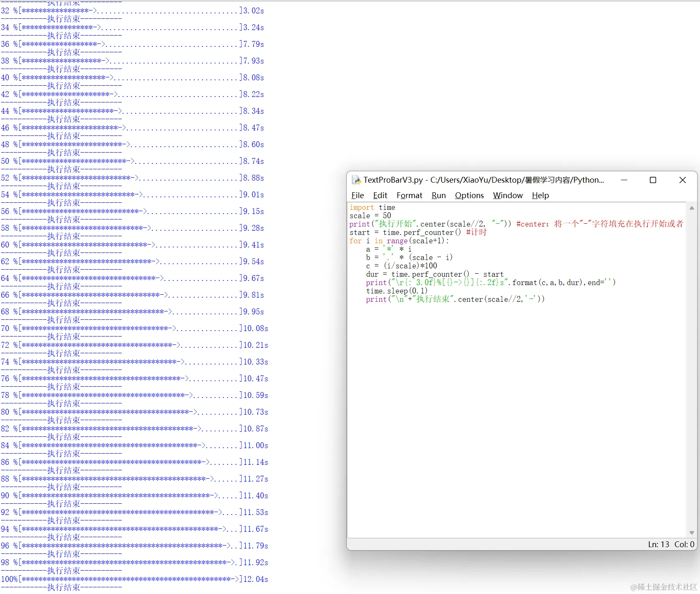Screen dimensions: 700x594
Task: Click the editor scrollbar up arrow
Action: click(692, 208)
